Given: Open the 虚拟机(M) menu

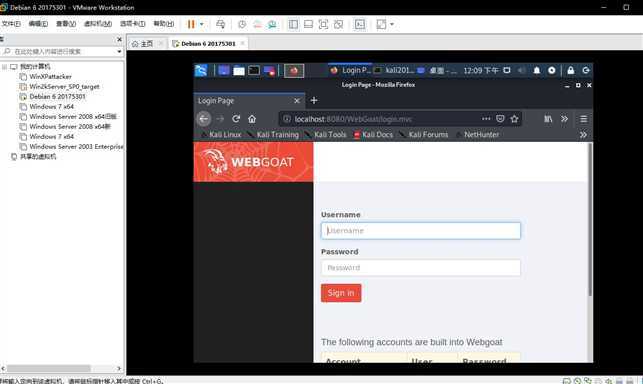Looking at the screenshot, I should [98, 24].
